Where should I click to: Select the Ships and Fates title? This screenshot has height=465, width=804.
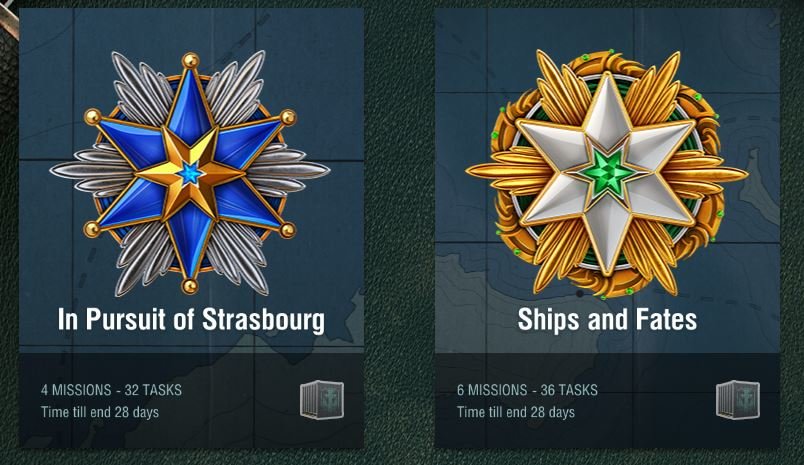tap(607, 319)
